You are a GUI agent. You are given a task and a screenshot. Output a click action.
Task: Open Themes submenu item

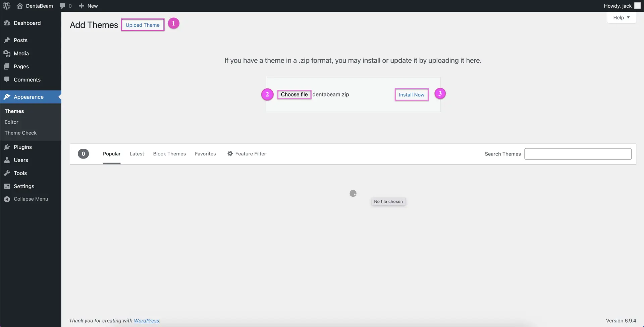coord(14,111)
